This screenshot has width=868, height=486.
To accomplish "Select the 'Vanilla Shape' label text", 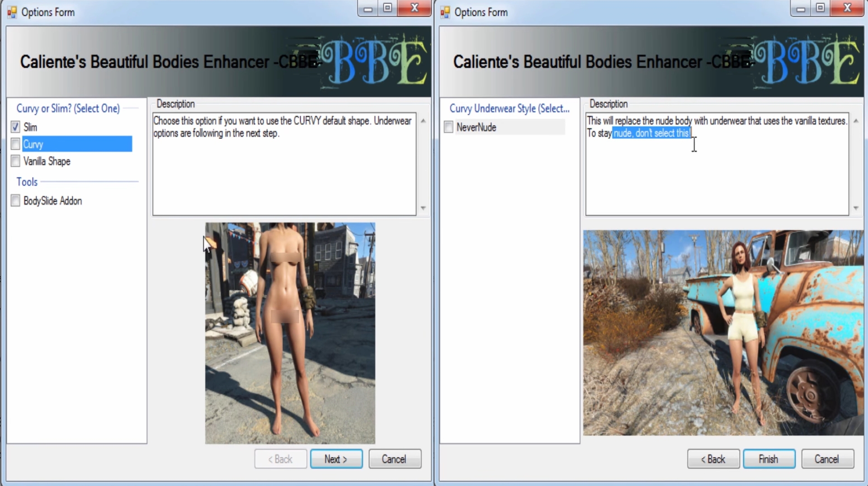I will [x=47, y=161].
